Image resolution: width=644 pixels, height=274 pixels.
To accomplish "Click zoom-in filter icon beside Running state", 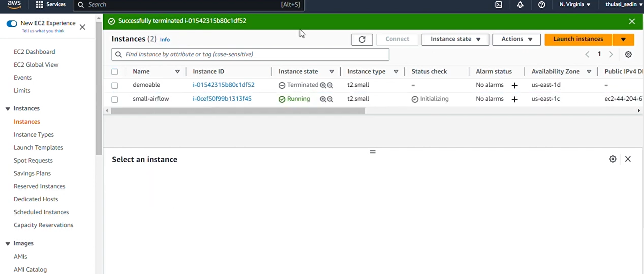I will pyautogui.click(x=323, y=99).
